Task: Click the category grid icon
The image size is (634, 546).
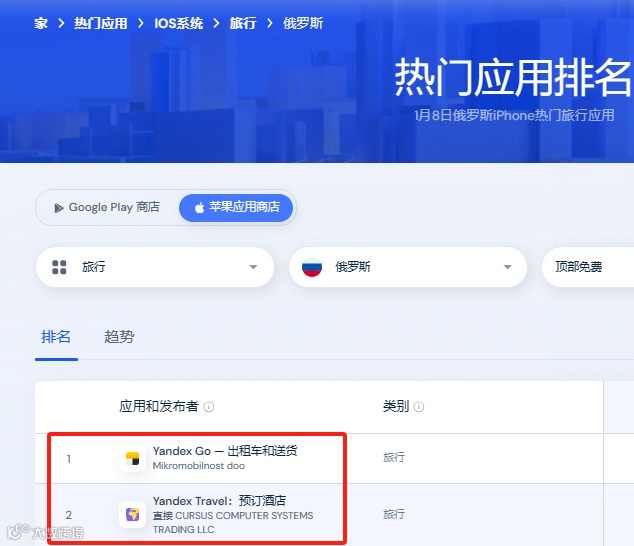Action: pyautogui.click(x=59, y=267)
